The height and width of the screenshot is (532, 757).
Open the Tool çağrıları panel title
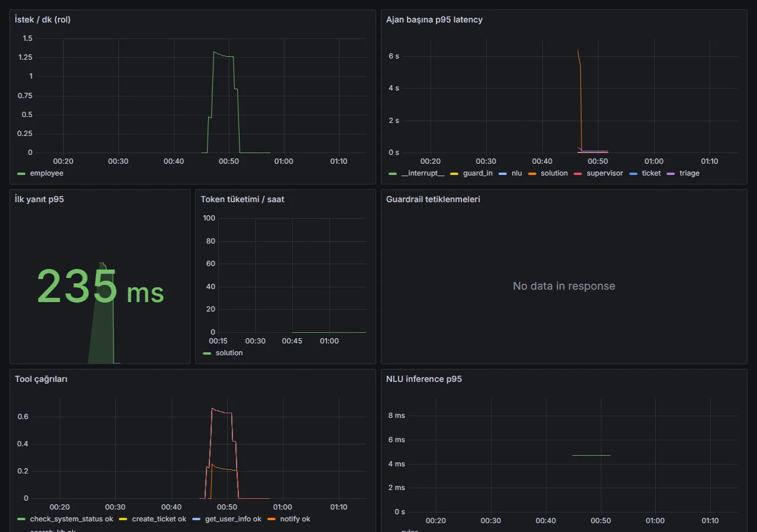click(x=41, y=379)
